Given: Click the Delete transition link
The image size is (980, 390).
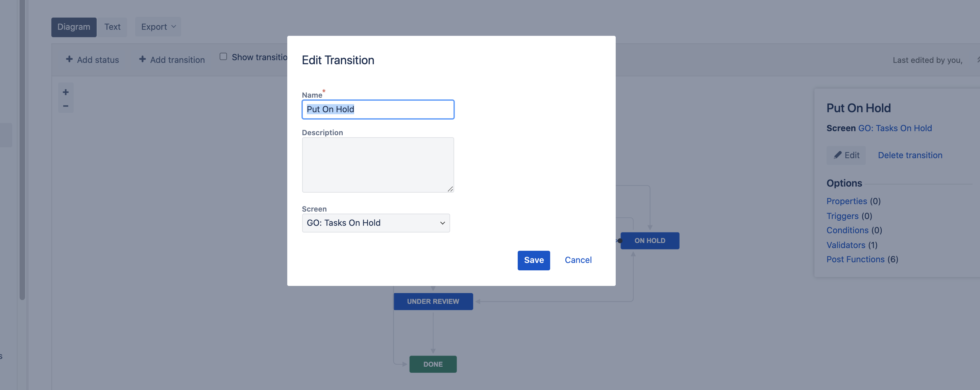Looking at the screenshot, I should (910, 155).
